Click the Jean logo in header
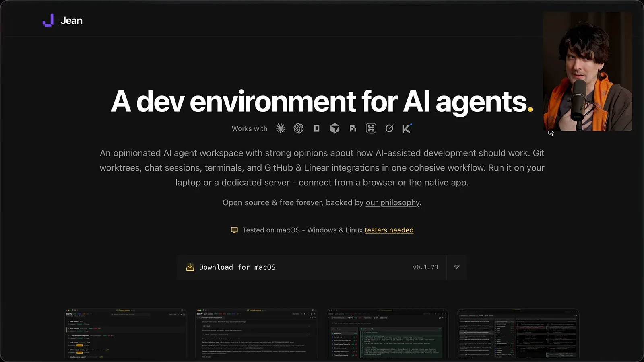The width and height of the screenshot is (644, 362). tap(48, 21)
